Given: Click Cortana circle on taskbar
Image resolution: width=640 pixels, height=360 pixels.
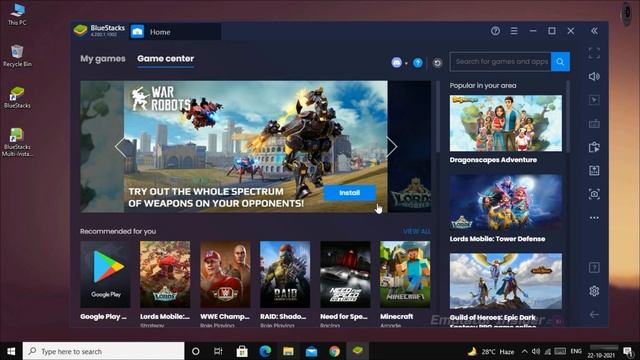Looking at the screenshot, I should (196, 351).
